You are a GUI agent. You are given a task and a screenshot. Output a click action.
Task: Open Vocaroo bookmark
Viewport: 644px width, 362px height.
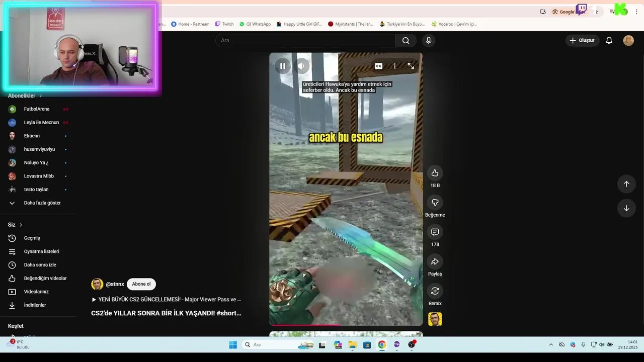click(x=454, y=24)
